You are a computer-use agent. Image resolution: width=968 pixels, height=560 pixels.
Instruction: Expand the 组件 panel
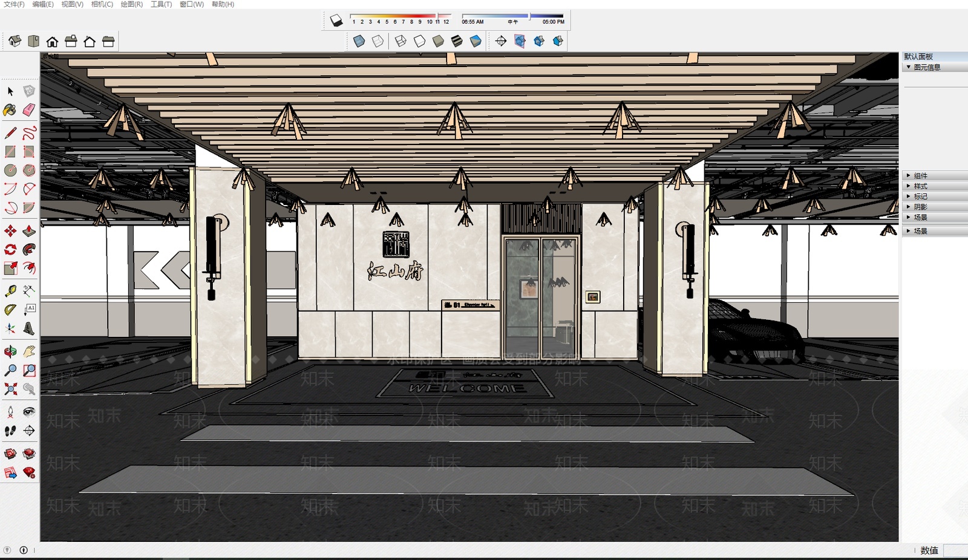pyautogui.click(x=935, y=175)
